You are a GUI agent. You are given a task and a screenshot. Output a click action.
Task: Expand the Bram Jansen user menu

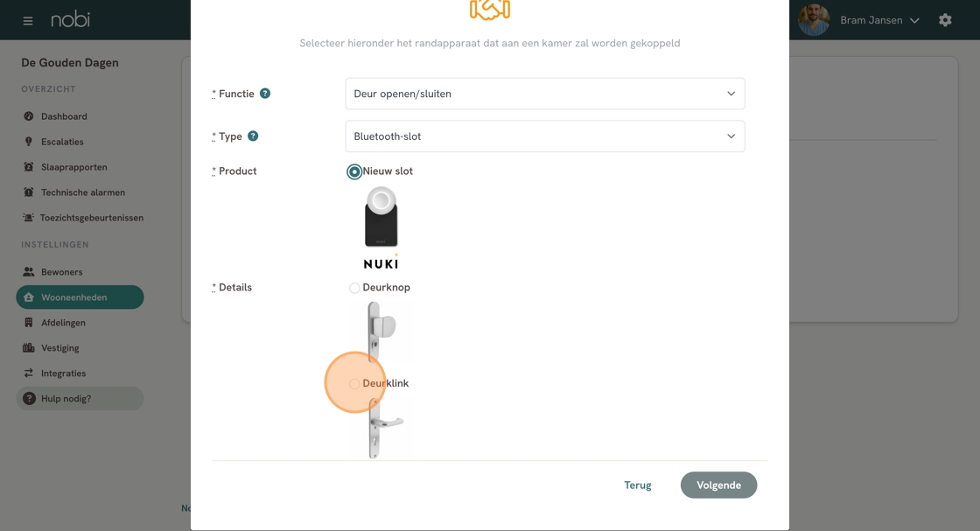(878, 20)
